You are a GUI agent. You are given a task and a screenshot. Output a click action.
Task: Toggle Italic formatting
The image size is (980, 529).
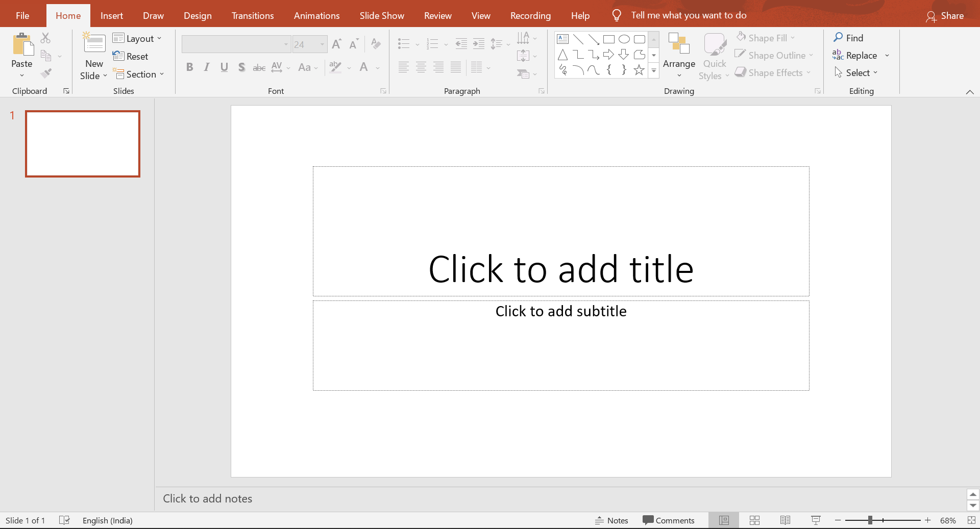click(207, 67)
